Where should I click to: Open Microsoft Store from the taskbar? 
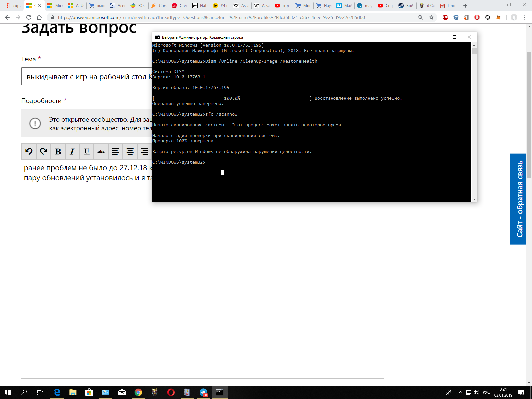[89, 392]
